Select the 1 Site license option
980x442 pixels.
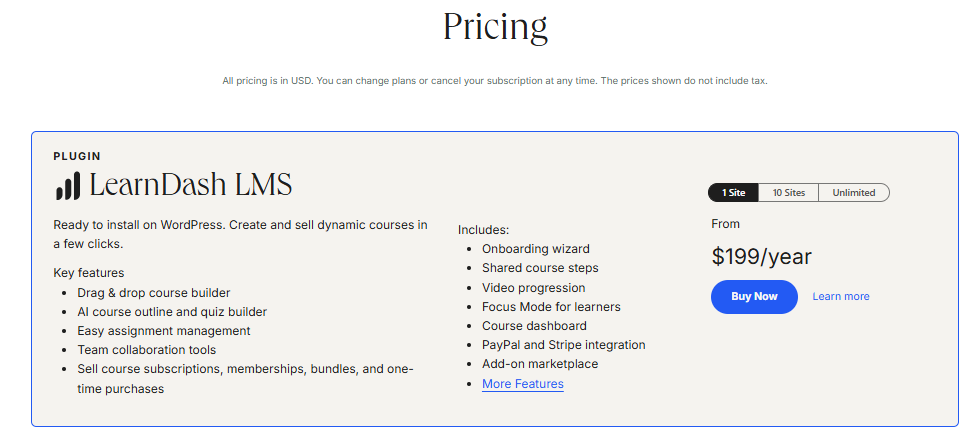[x=733, y=193]
